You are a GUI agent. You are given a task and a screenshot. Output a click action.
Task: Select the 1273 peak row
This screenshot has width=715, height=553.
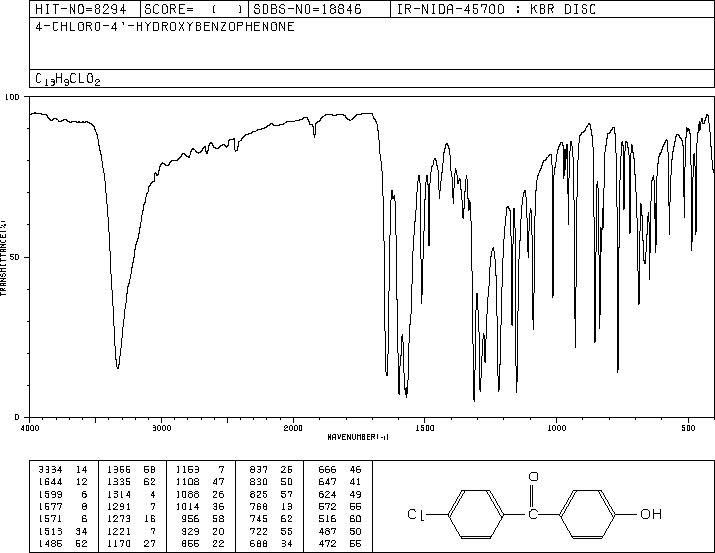tap(131, 519)
